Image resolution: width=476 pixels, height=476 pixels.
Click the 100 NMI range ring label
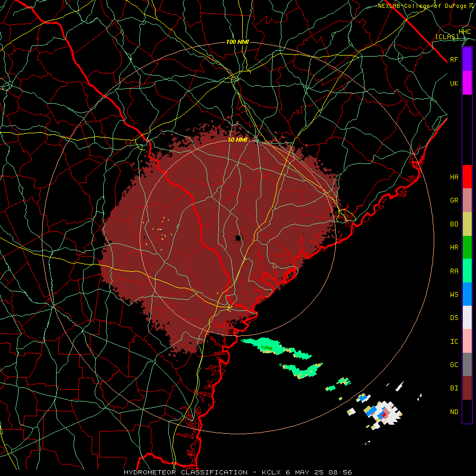[237, 42]
